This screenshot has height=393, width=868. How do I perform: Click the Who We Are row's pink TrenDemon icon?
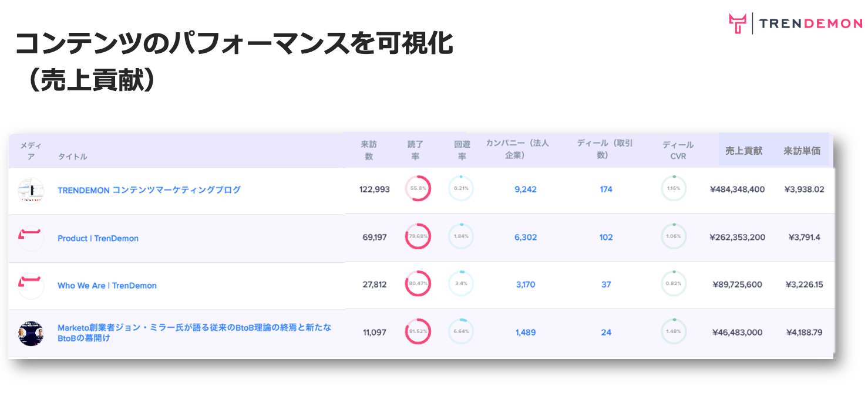(31, 285)
